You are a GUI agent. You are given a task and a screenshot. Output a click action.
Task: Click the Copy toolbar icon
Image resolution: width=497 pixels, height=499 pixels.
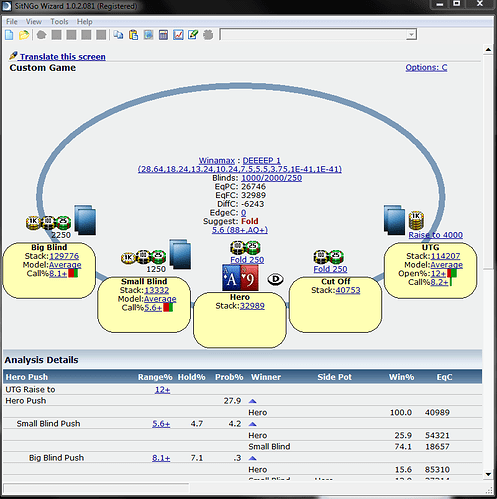click(118, 35)
